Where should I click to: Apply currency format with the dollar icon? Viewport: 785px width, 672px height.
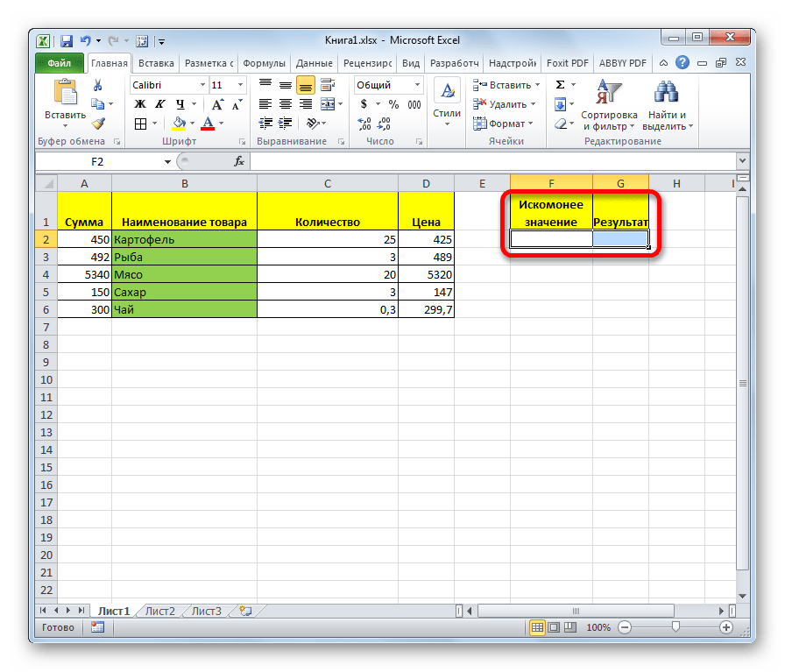tap(364, 104)
